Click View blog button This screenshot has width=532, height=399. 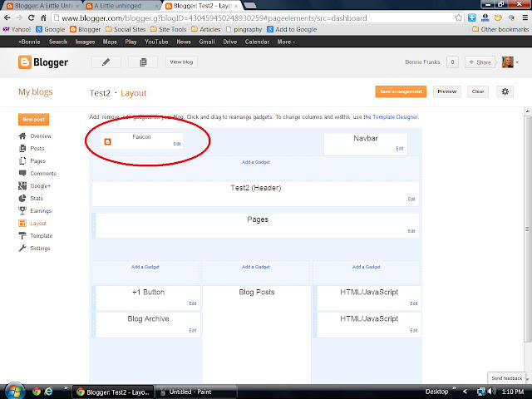click(181, 62)
